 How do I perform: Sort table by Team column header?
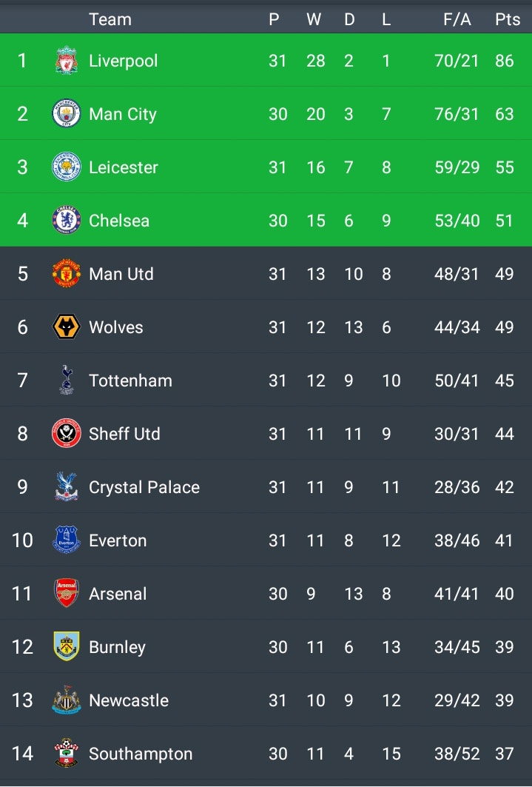click(110, 19)
